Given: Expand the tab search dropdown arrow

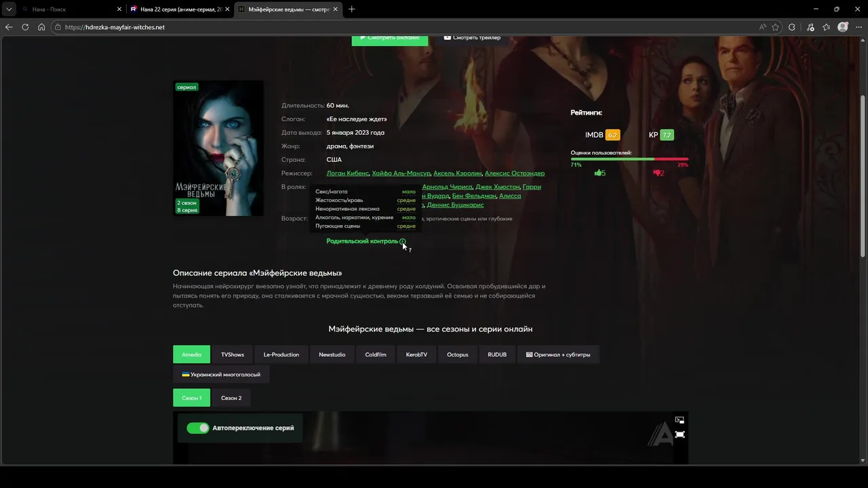Looking at the screenshot, I should point(9,9).
